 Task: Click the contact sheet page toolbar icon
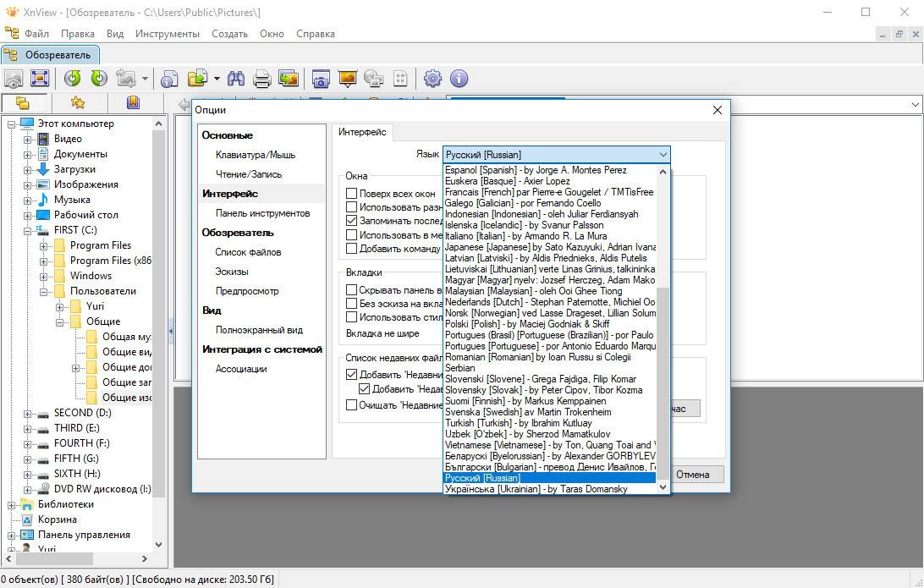(x=401, y=79)
